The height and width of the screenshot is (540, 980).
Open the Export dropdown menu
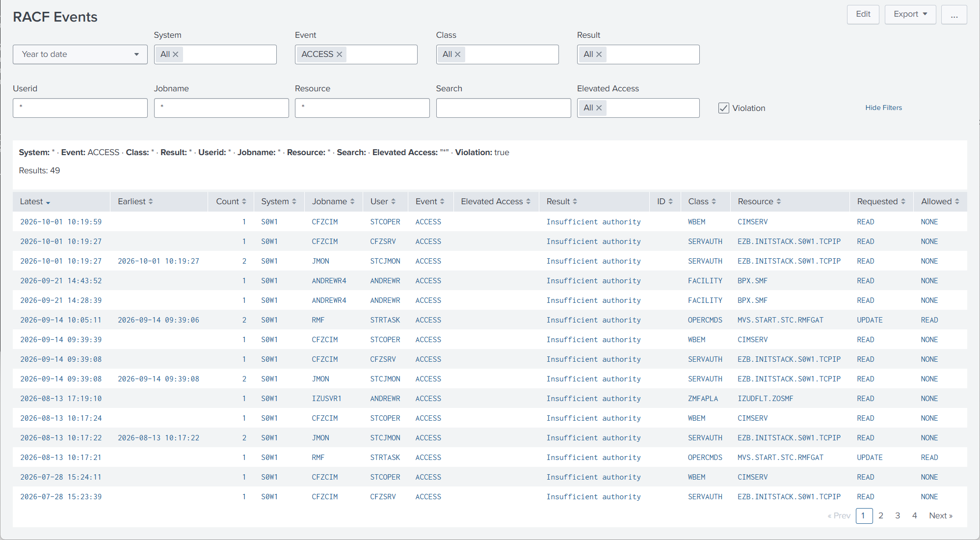[x=910, y=14]
